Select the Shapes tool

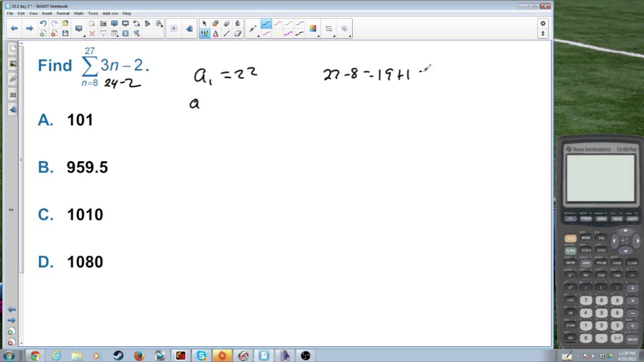pyautogui.click(x=215, y=23)
